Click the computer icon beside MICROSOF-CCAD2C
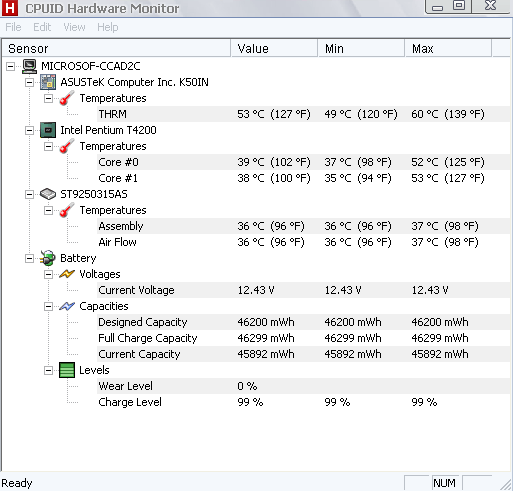The image size is (513, 491). [29, 66]
